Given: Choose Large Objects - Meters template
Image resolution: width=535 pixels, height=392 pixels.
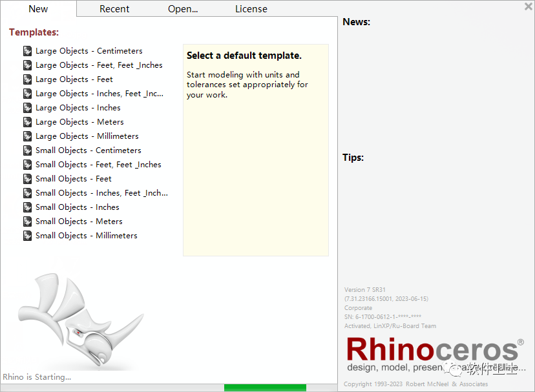Looking at the screenshot, I should [x=79, y=122].
